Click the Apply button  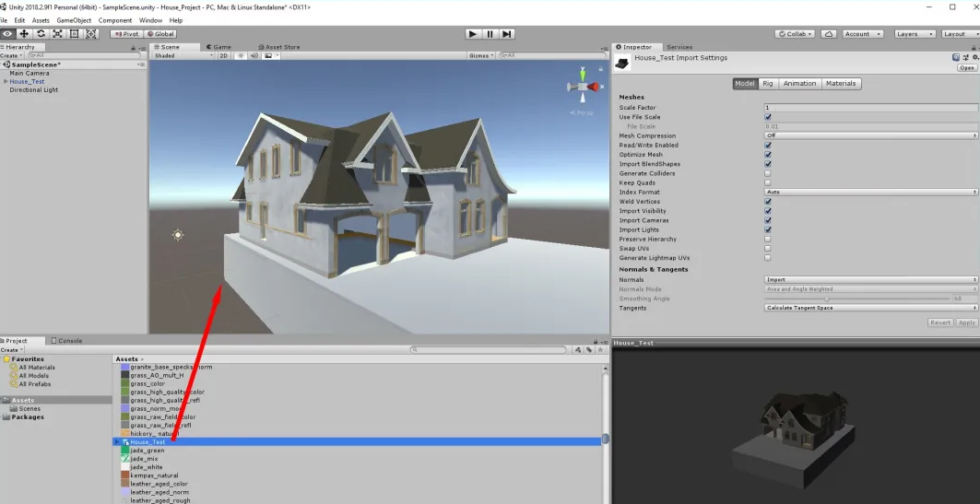(x=967, y=322)
